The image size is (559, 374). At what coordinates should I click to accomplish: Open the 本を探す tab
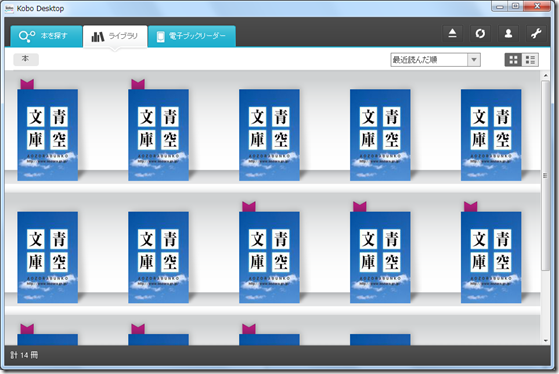tap(46, 36)
